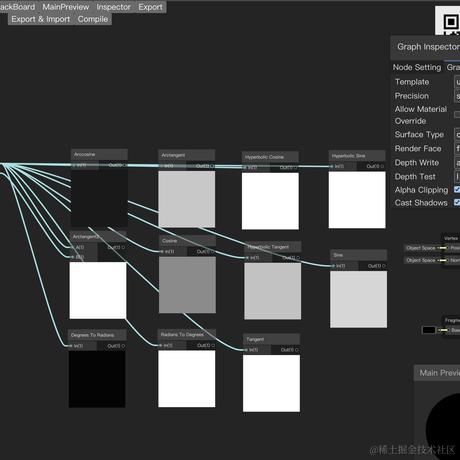Click the Hyperbolic Sine node In port
This screenshot has width=460, height=460.
click(x=332, y=166)
